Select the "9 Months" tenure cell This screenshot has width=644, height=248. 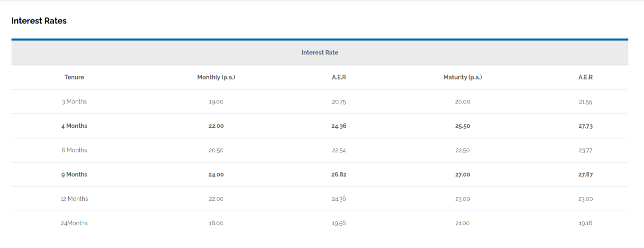point(74,174)
